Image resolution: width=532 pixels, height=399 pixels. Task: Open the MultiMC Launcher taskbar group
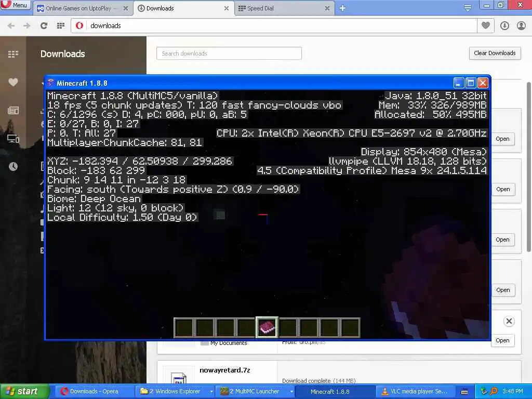(x=255, y=391)
